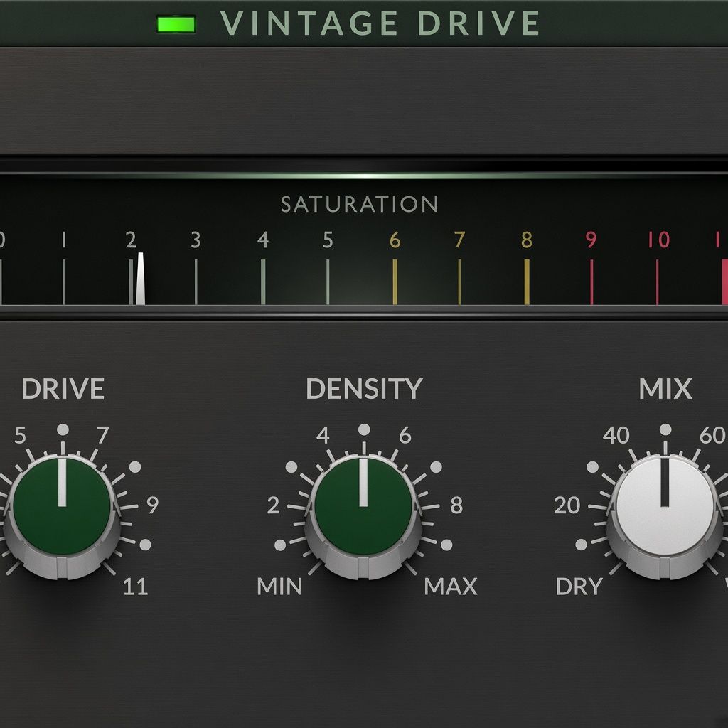728x728 pixels.
Task: Toggle the green power LED button
Action: 176,24
